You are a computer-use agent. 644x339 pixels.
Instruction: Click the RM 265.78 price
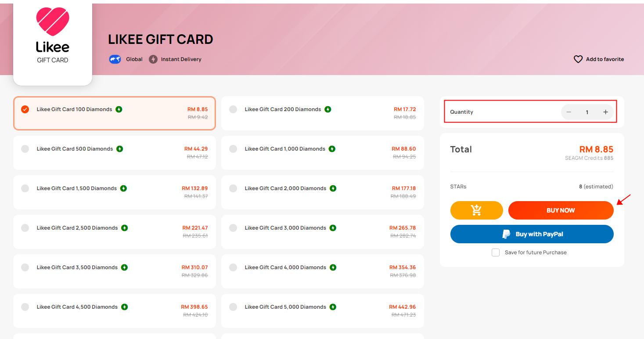pyautogui.click(x=403, y=228)
